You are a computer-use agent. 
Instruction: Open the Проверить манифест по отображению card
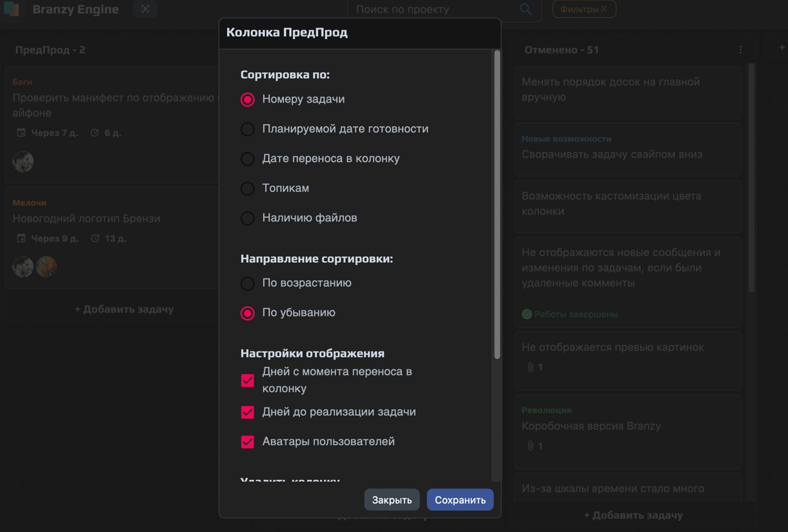pos(112,125)
